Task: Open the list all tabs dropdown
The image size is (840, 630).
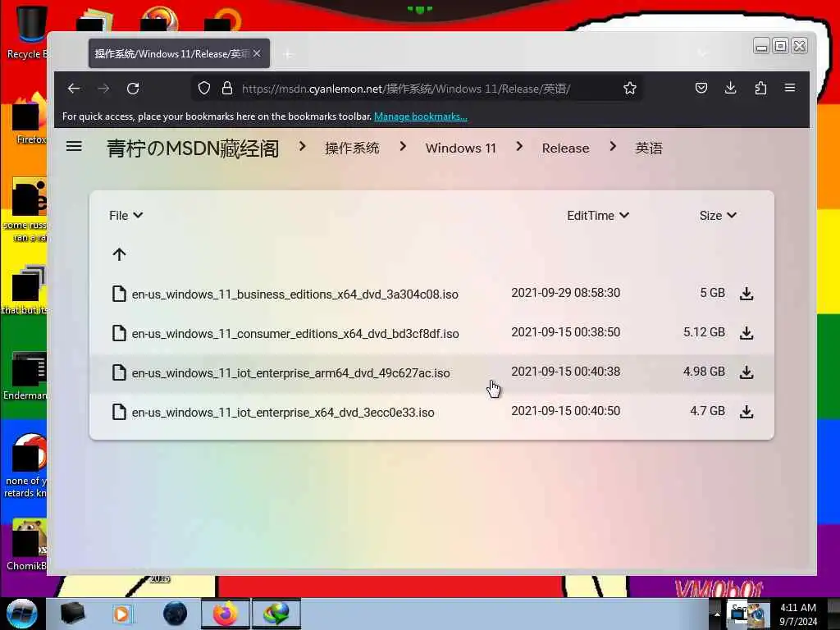Action: click(x=702, y=53)
